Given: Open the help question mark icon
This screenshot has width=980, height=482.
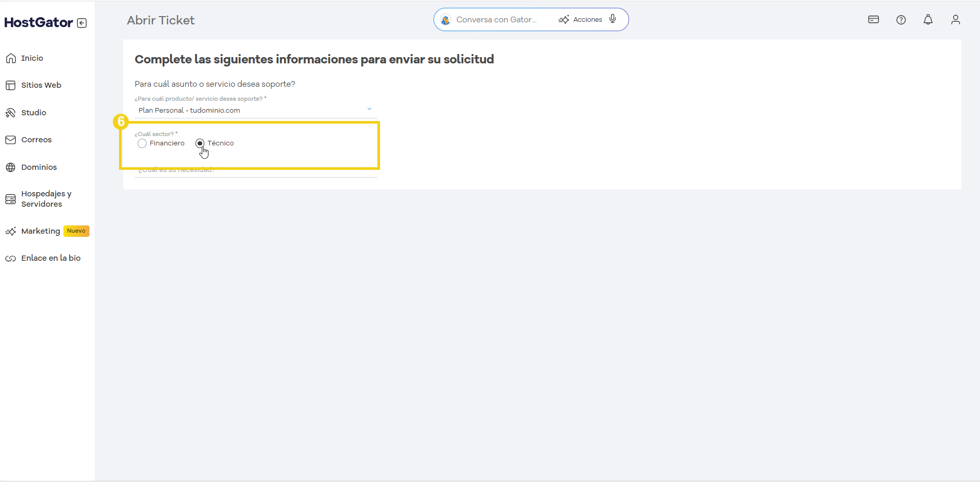Looking at the screenshot, I should pos(901,19).
